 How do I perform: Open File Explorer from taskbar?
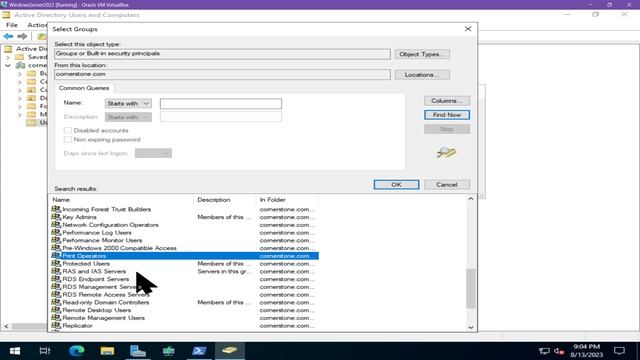pyautogui.click(x=107, y=351)
